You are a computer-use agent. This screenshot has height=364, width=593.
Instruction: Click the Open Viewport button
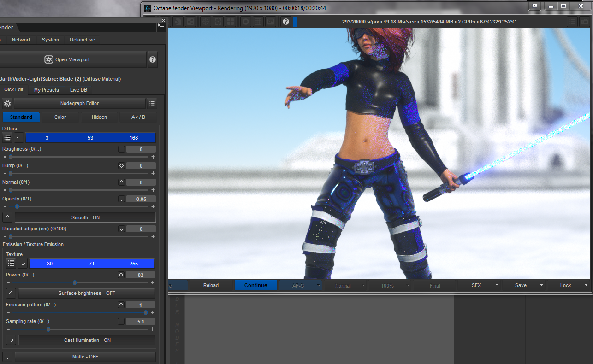pos(72,59)
